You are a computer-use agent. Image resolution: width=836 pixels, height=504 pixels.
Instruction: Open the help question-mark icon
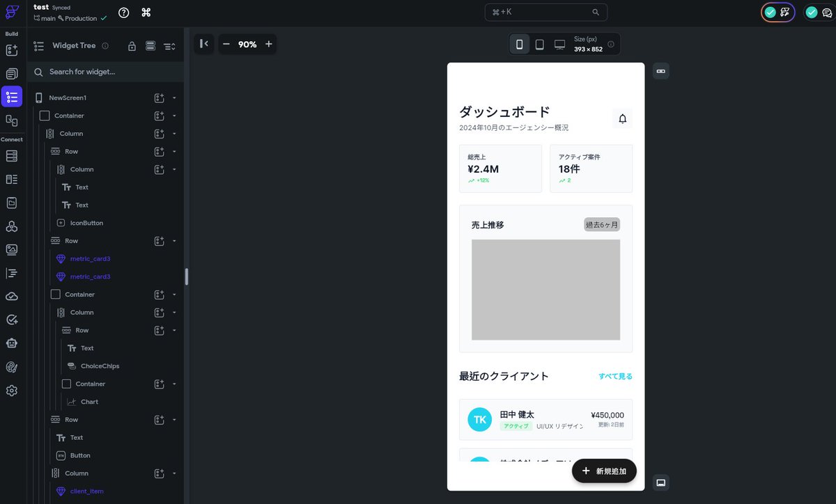pos(123,13)
